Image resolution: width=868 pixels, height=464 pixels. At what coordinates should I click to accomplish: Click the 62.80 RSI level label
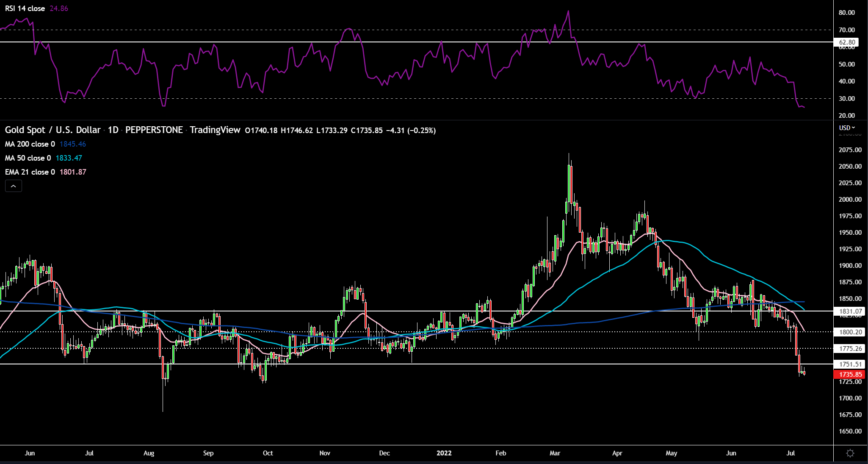pos(847,42)
